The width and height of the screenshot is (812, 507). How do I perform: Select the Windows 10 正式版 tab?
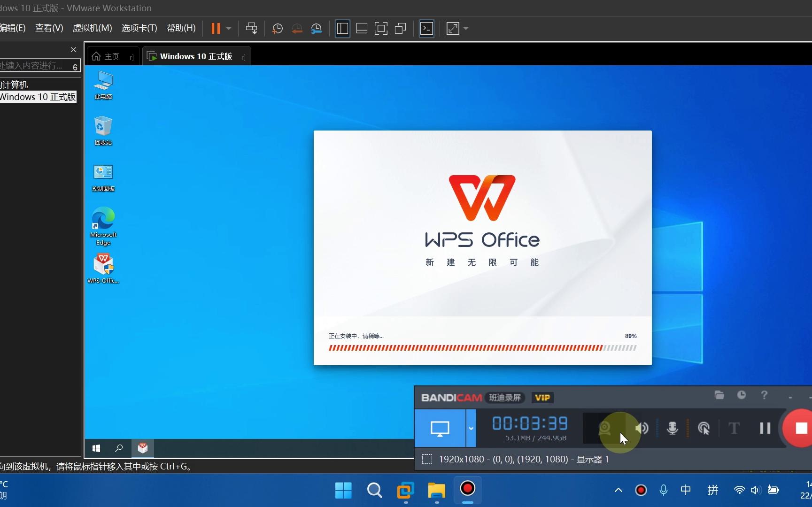[196, 56]
